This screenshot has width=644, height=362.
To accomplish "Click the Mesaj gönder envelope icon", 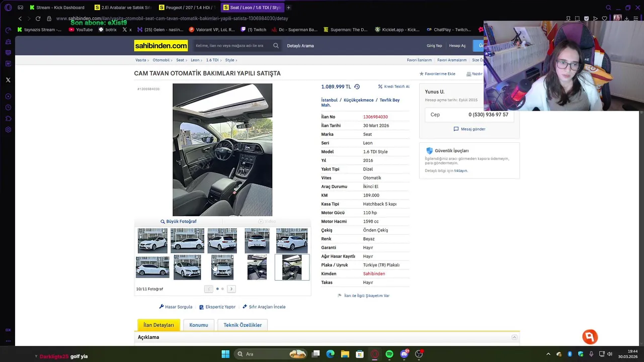I will coord(456,129).
